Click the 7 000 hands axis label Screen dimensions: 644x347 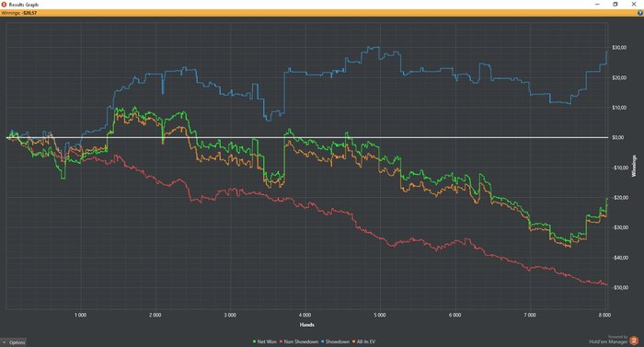(x=530, y=316)
